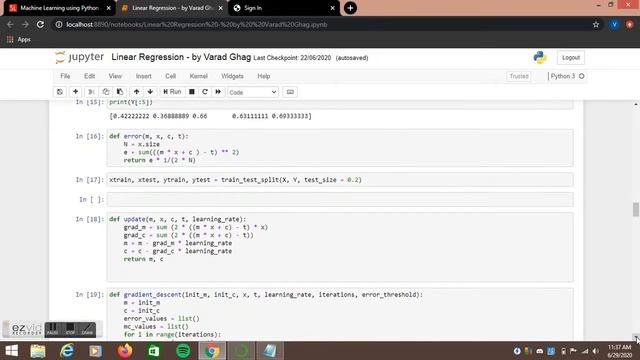Open Microsoft Store from taskbar
The height and width of the screenshot is (360, 640).
154,351
